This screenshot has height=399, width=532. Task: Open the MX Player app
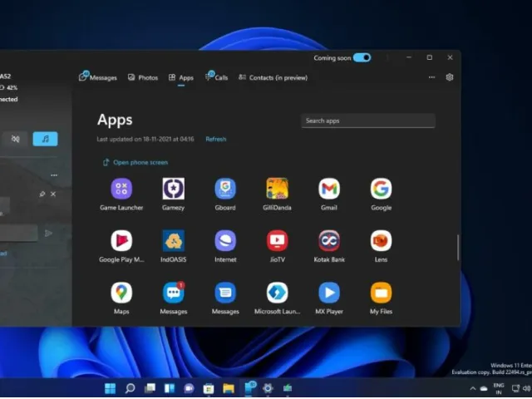329,293
